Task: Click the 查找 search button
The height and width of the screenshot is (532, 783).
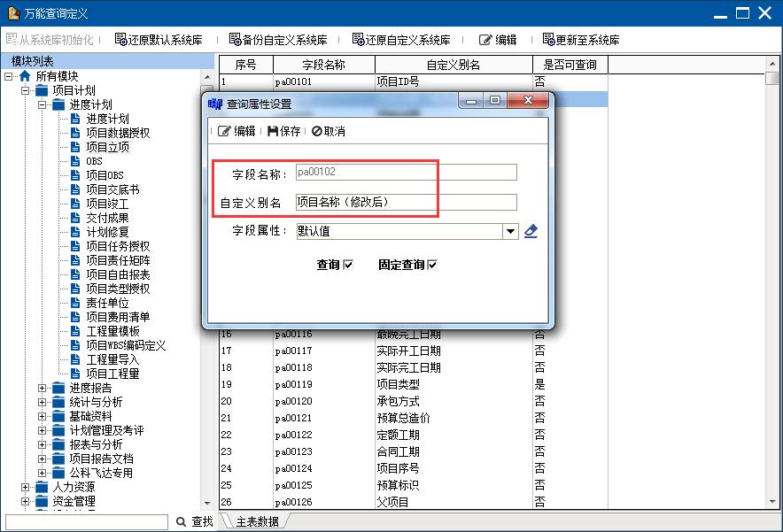Action: point(195,521)
